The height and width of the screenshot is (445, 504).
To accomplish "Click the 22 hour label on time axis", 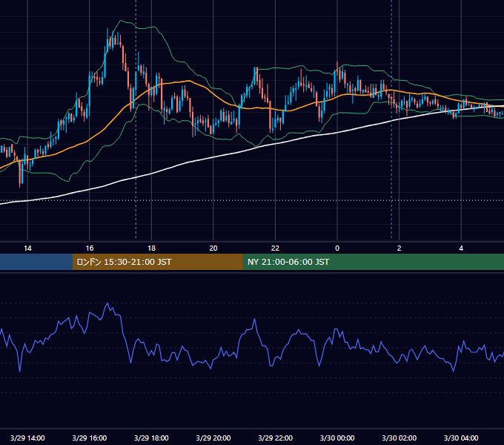I will [275, 248].
